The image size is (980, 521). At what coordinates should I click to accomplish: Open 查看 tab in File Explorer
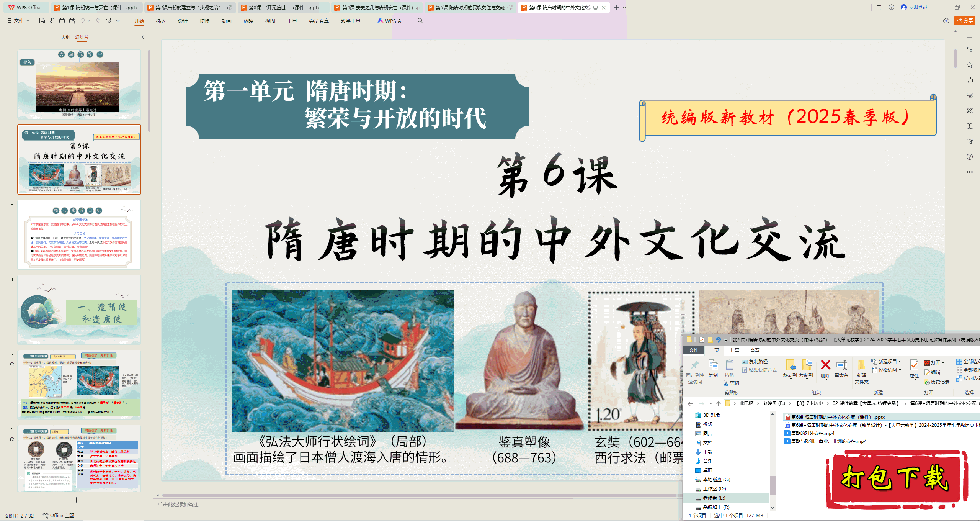755,350
